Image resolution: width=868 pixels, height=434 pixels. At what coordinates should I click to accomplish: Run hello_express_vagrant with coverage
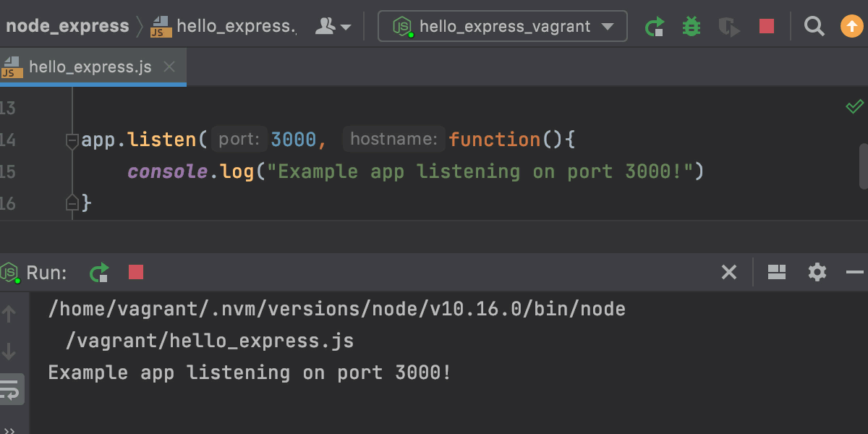click(x=728, y=26)
